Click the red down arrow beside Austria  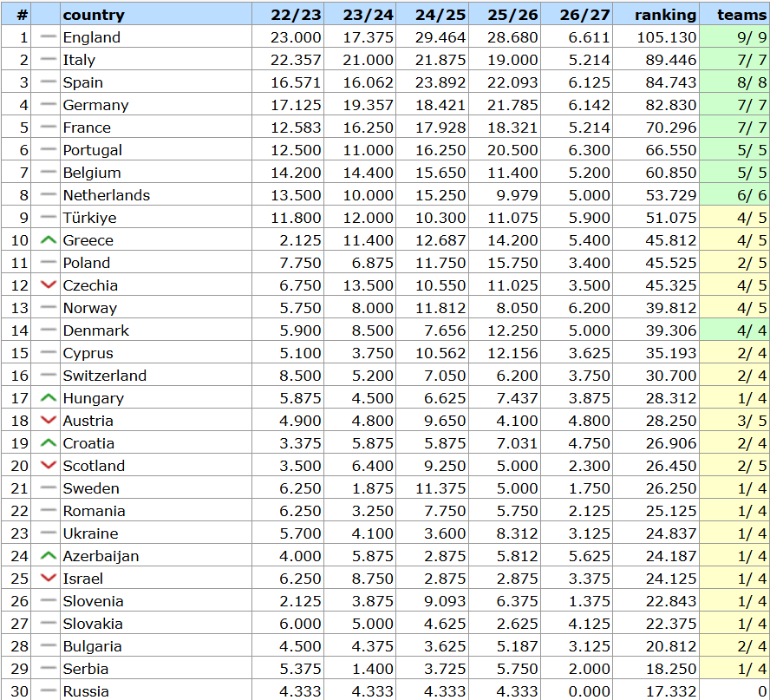[49, 420]
